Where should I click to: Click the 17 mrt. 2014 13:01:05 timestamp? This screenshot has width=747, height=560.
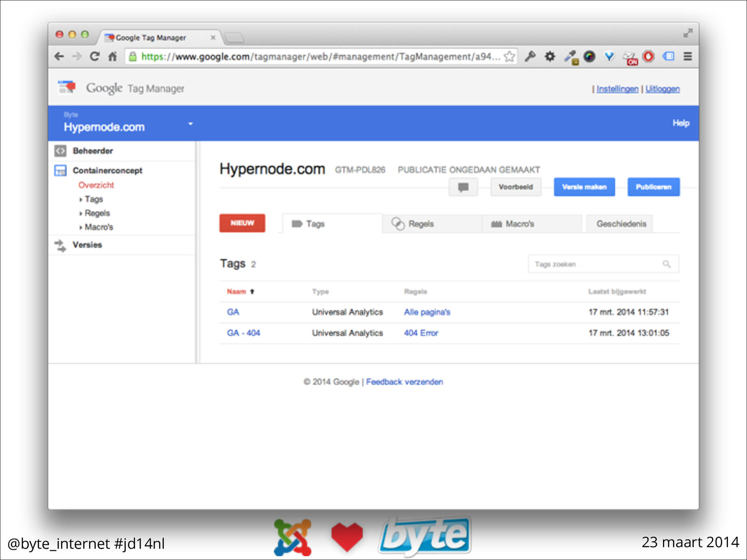pos(628,333)
